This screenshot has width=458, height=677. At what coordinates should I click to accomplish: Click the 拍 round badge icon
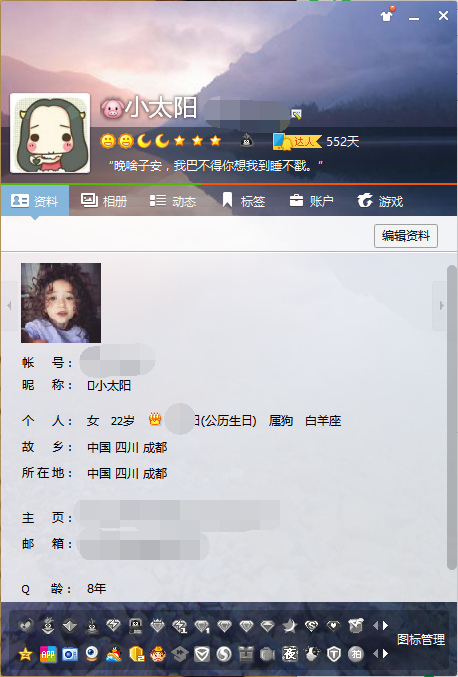(356, 655)
